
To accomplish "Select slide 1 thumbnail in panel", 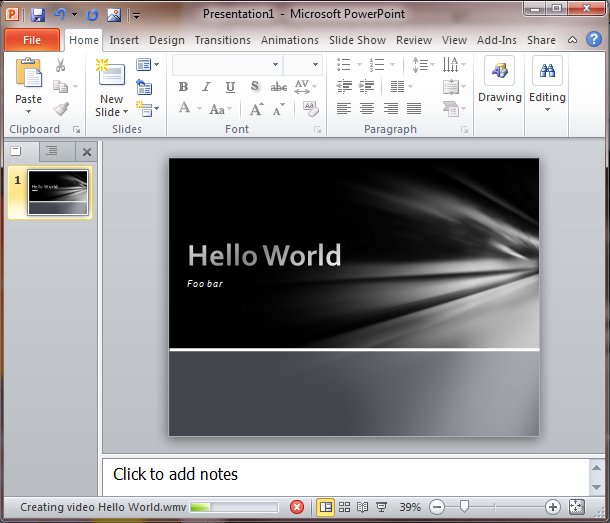I will 58,192.
